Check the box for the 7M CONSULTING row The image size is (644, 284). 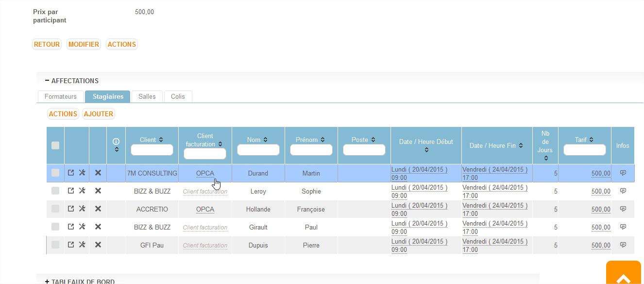(x=55, y=173)
